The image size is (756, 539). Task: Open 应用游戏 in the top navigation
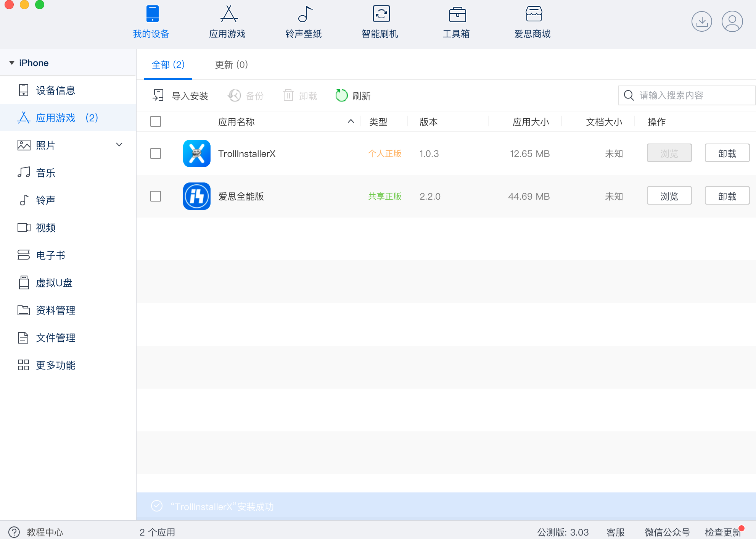(227, 22)
